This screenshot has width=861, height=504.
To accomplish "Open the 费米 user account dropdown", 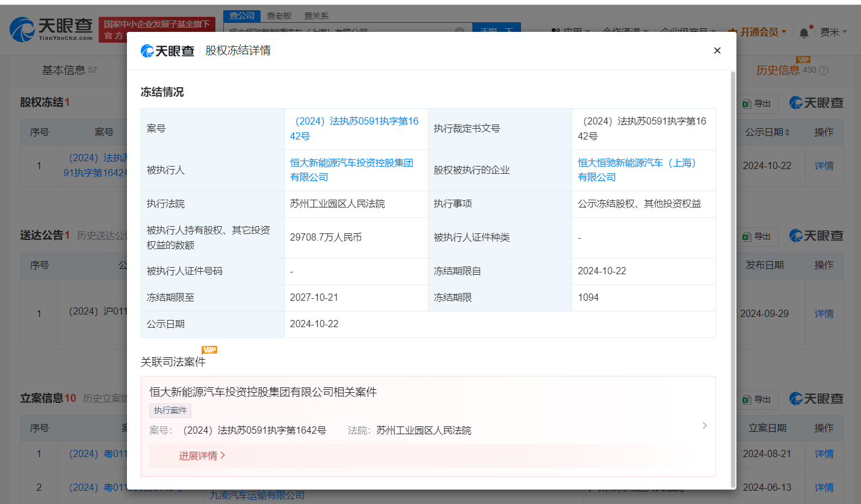I will [833, 32].
